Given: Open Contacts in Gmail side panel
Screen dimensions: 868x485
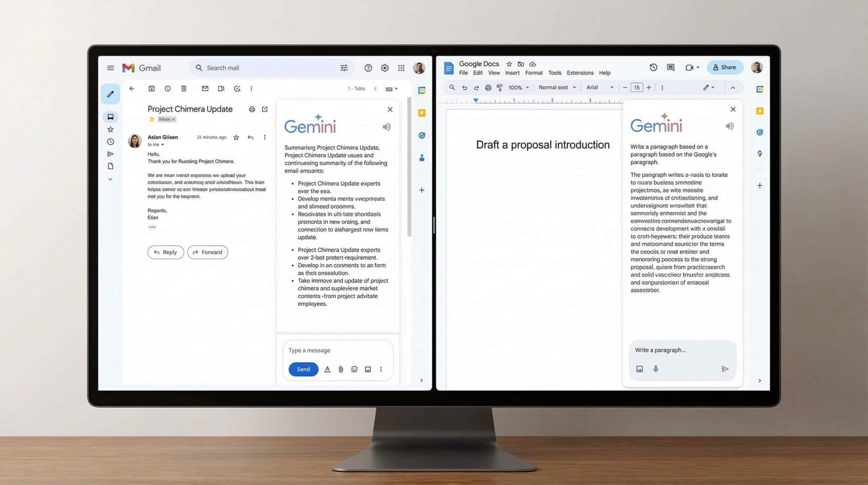Looking at the screenshot, I should pyautogui.click(x=422, y=158).
